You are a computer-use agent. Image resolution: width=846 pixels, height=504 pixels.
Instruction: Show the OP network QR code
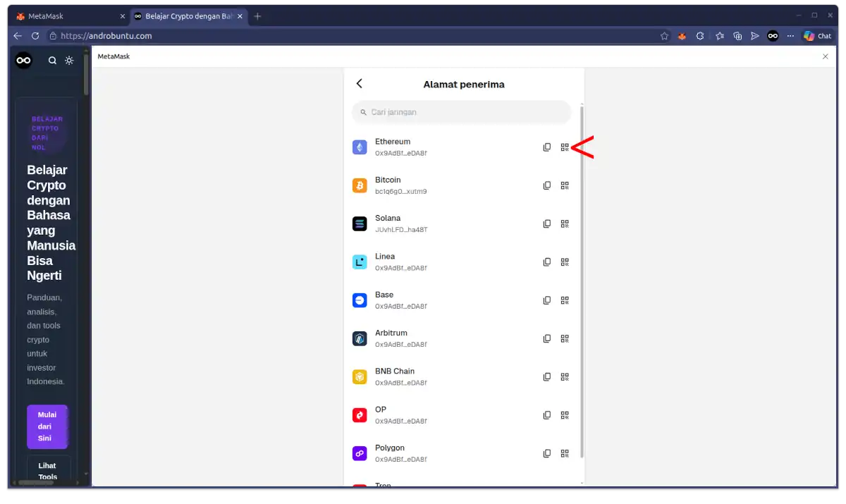tap(565, 415)
